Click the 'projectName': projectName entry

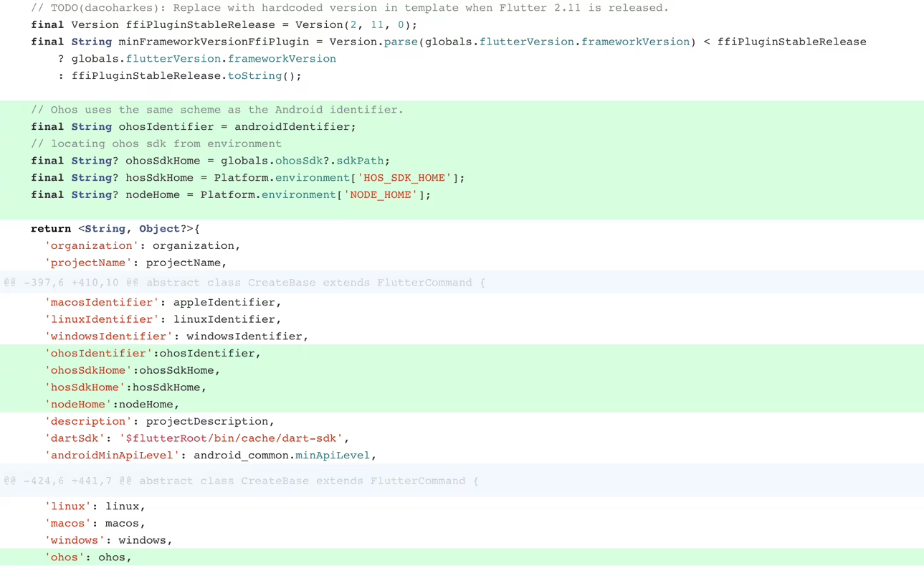136,263
